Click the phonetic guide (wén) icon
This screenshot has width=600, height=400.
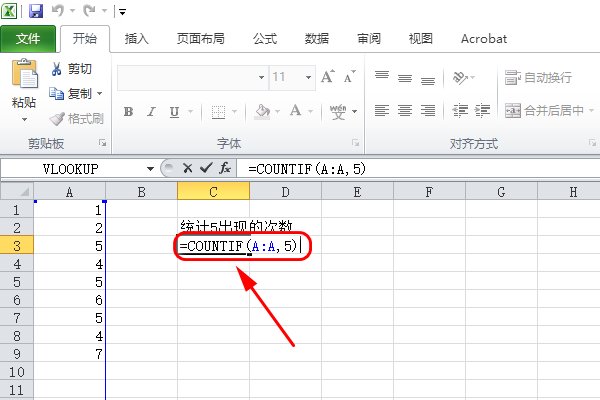click(x=338, y=111)
